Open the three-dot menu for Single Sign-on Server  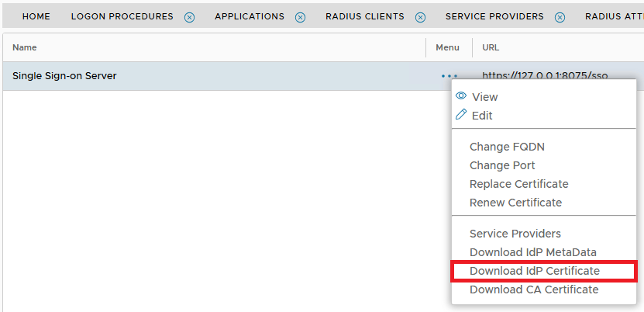(x=449, y=76)
